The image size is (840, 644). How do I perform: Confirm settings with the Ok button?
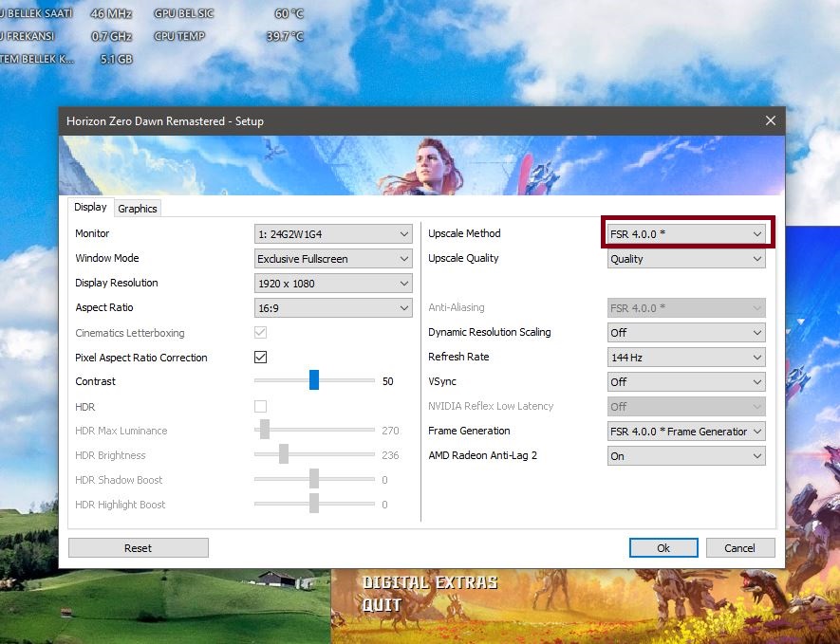[663, 547]
